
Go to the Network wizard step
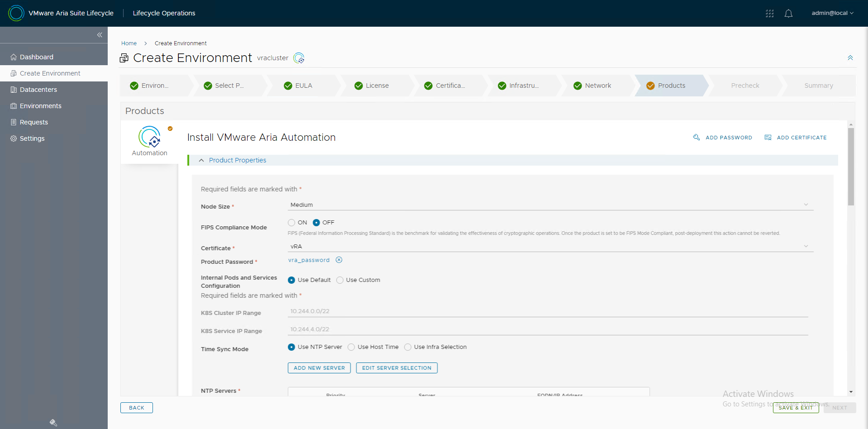pyautogui.click(x=597, y=86)
